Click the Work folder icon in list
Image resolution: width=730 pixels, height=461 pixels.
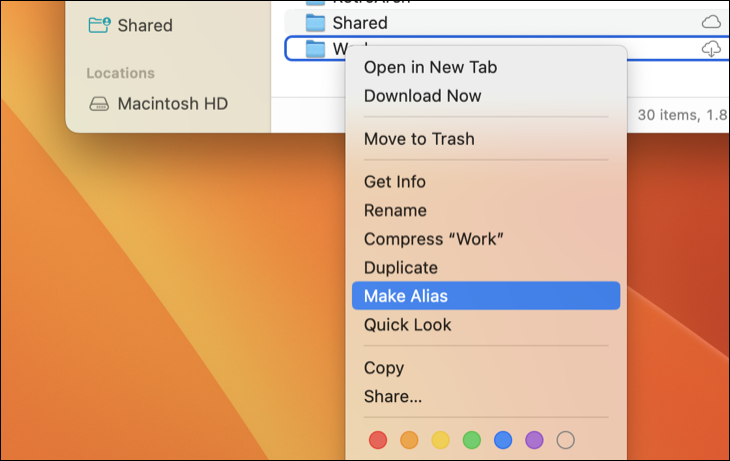[x=315, y=49]
